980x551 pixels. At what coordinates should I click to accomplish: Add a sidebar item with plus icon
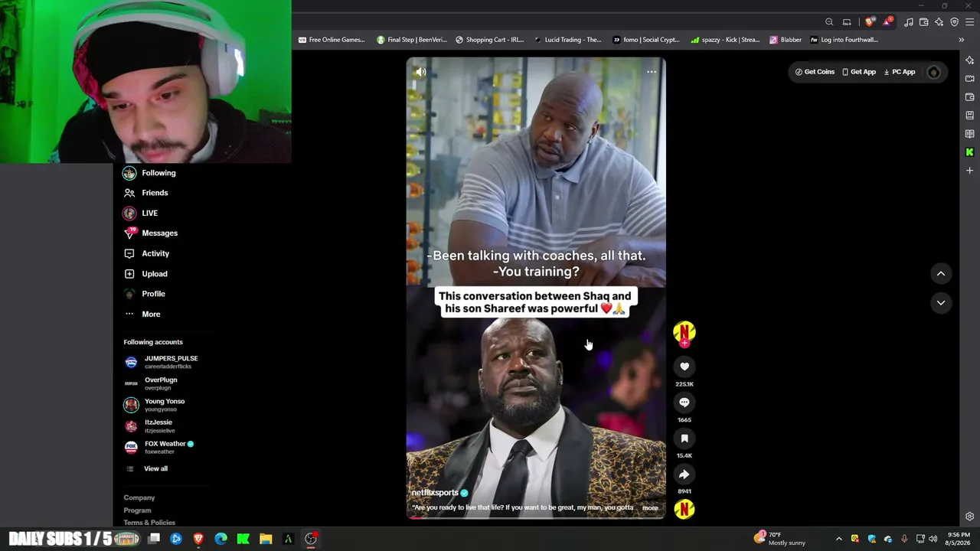pyautogui.click(x=970, y=171)
